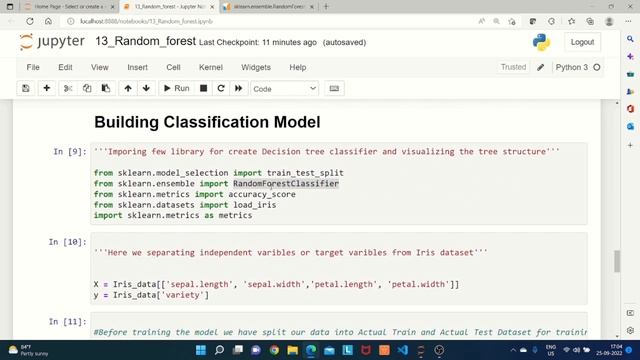Add a sidebar app with plus icon
This screenshot has width=640, height=360.
(630, 145)
